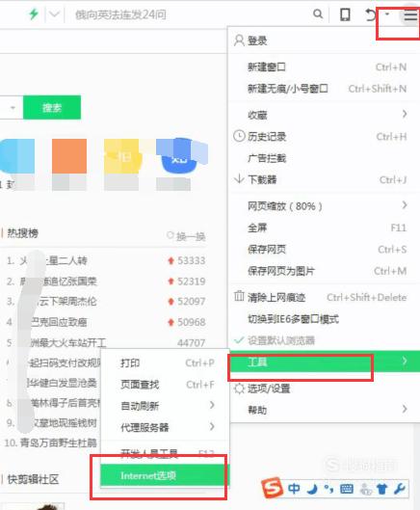Image resolution: width=420 pixels, height=510 pixels.
Task: Choose Internet选项 in submenu
Action: click(x=165, y=475)
